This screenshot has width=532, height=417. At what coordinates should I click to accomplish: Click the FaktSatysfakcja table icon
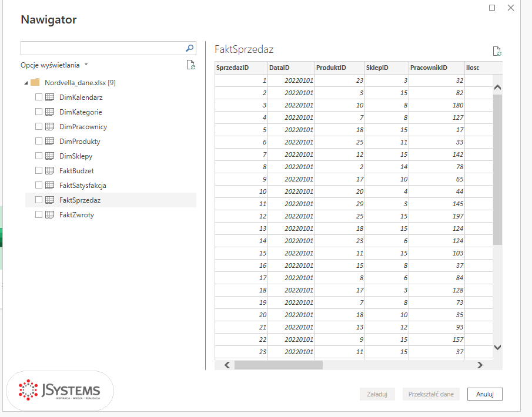(x=49, y=185)
